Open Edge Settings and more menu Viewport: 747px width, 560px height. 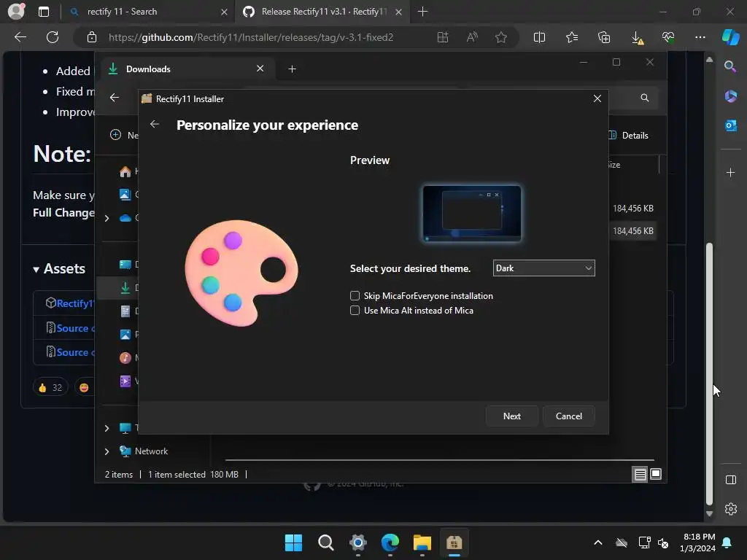[700, 37]
